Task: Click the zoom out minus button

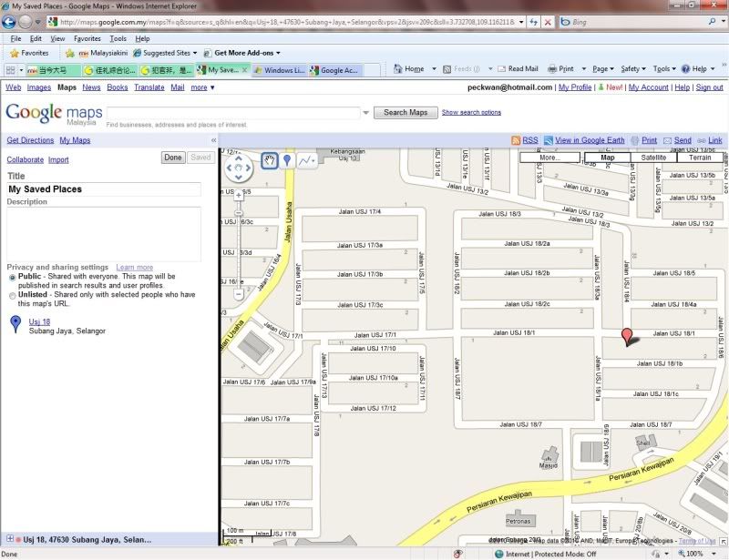Action: point(239,294)
